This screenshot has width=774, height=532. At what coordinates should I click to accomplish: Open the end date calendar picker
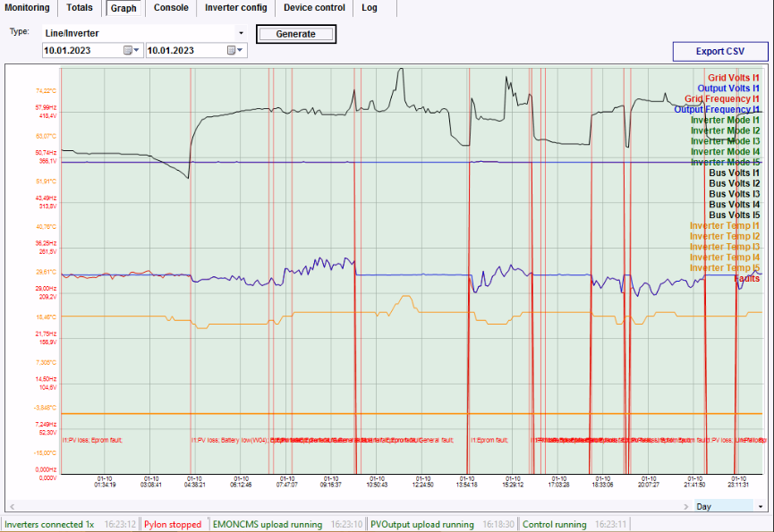coord(235,50)
